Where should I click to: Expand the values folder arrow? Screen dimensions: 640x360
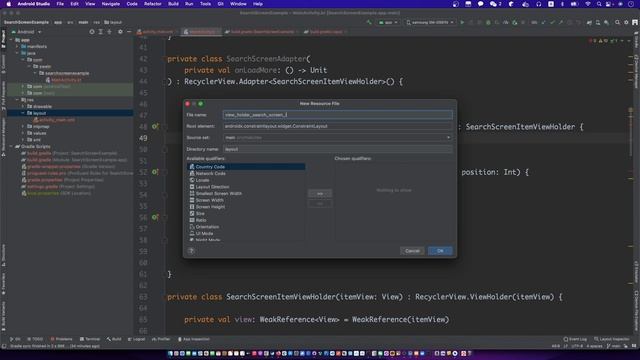[23, 133]
